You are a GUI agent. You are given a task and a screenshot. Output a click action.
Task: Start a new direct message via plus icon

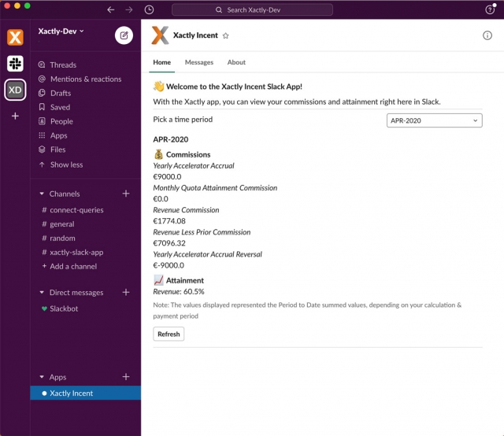(126, 292)
